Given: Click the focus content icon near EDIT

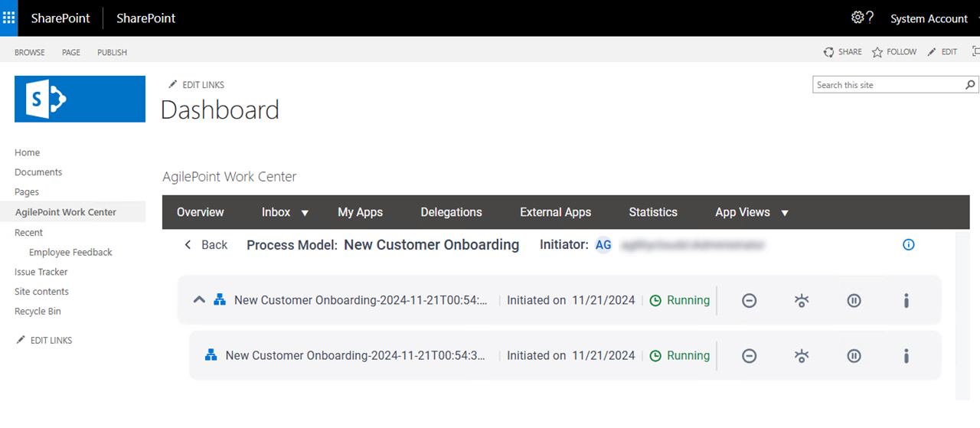Looking at the screenshot, I should [x=975, y=51].
